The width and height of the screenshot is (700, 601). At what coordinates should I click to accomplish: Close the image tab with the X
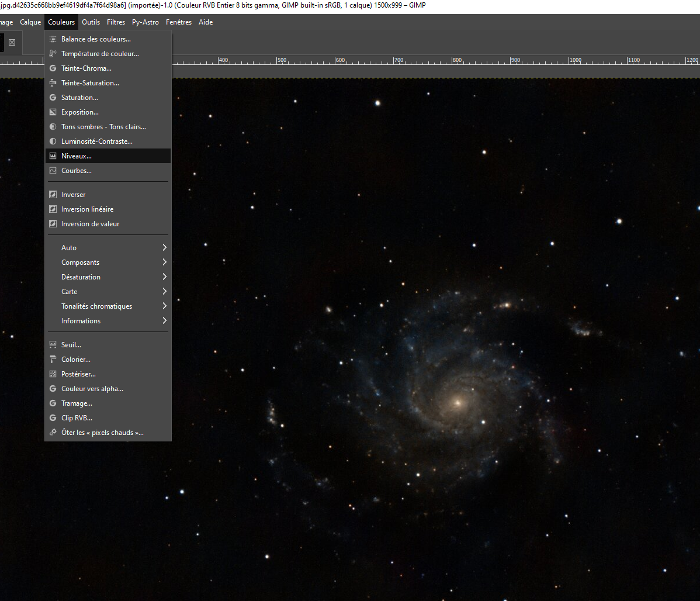click(12, 43)
